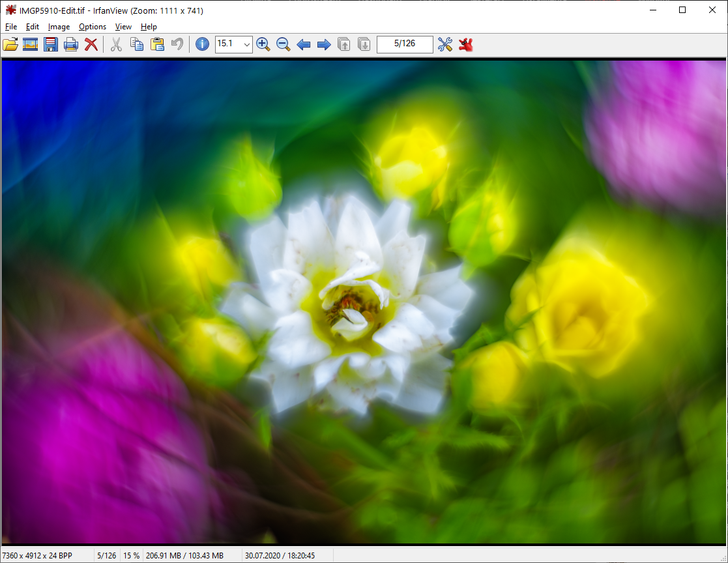Expand the zoom percentage dropdown
This screenshot has width=728, height=563.
[246, 44]
